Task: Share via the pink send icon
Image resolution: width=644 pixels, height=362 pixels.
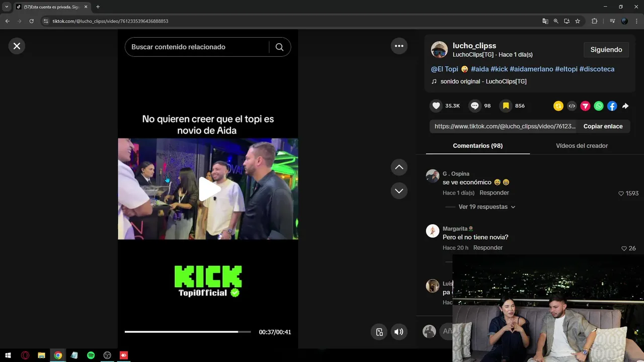Action: pyautogui.click(x=585, y=106)
